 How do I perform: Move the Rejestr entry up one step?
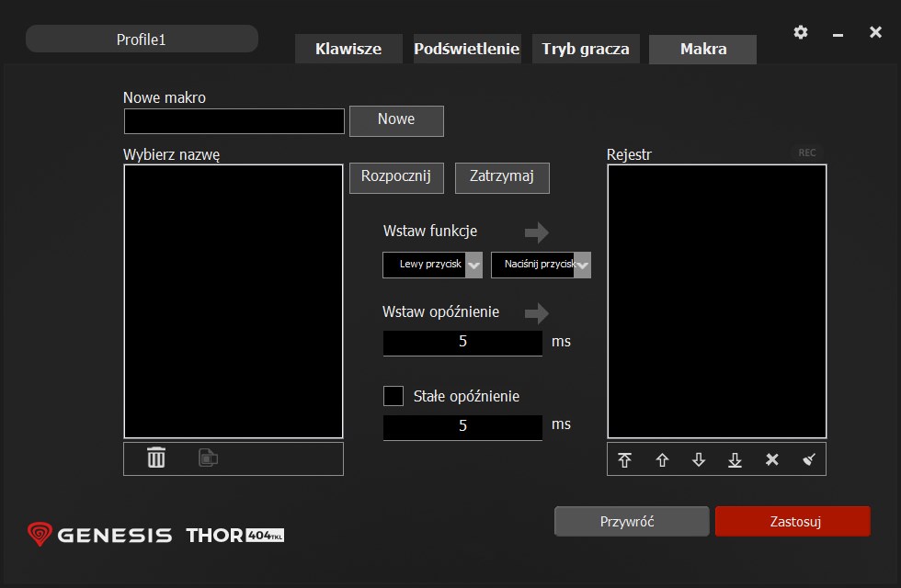[x=662, y=459]
